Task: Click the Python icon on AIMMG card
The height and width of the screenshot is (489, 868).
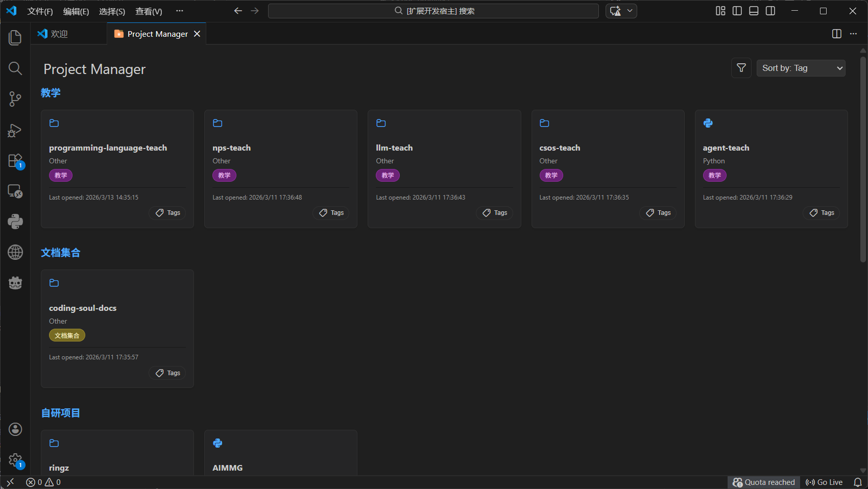Action: click(x=218, y=443)
